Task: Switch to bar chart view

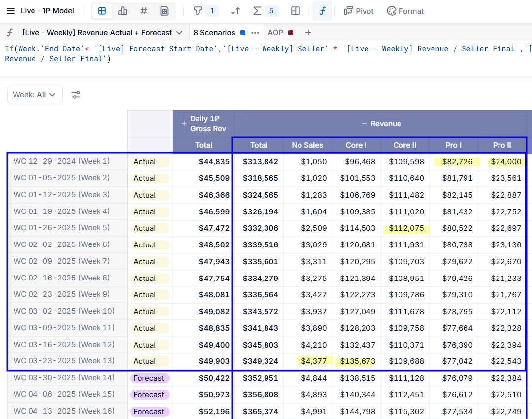Action: [123, 11]
